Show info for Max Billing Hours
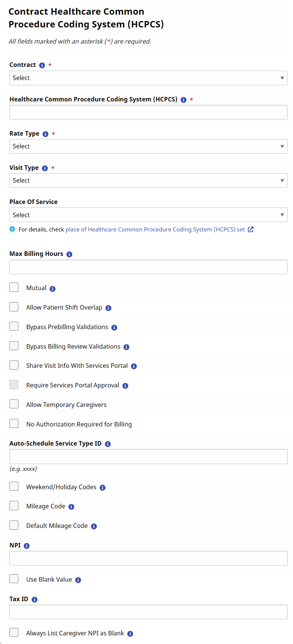Screen dimensions: 293x644 point(69,254)
